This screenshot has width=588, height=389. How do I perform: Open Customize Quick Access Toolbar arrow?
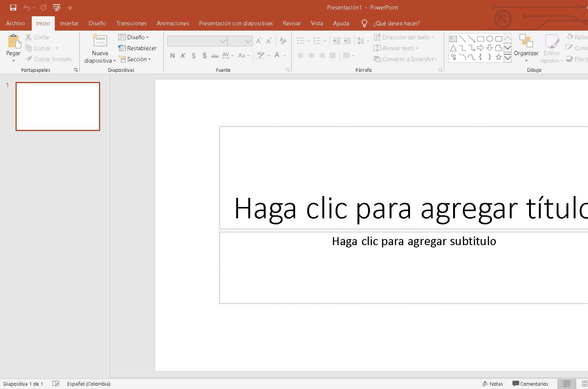(70, 8)
